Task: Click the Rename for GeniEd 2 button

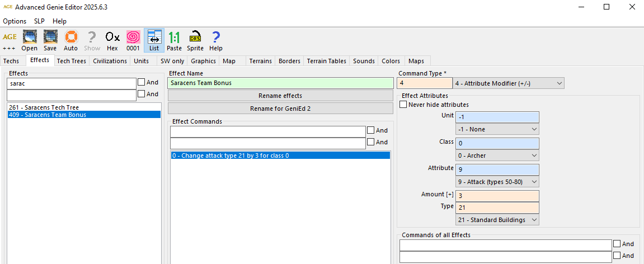Action: (x=280, y=109)
